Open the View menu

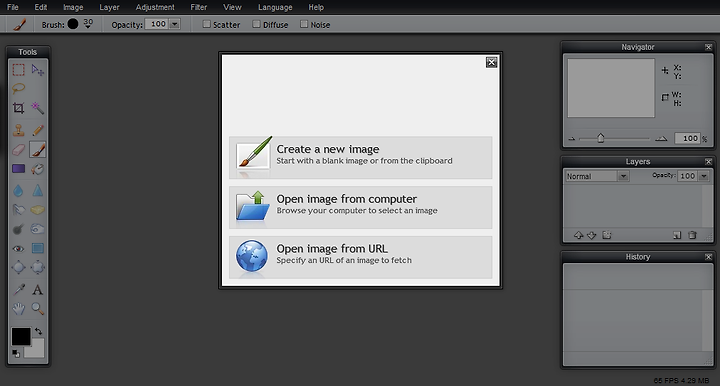(232, 7)
